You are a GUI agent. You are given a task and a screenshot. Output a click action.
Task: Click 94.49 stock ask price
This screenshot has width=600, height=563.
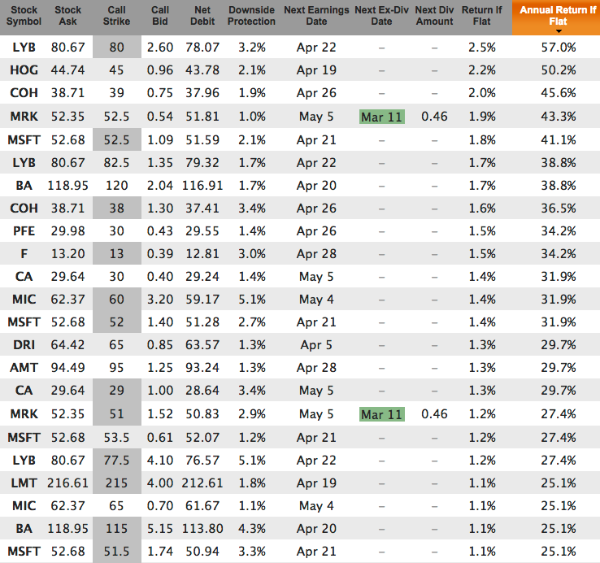point(68,368)
